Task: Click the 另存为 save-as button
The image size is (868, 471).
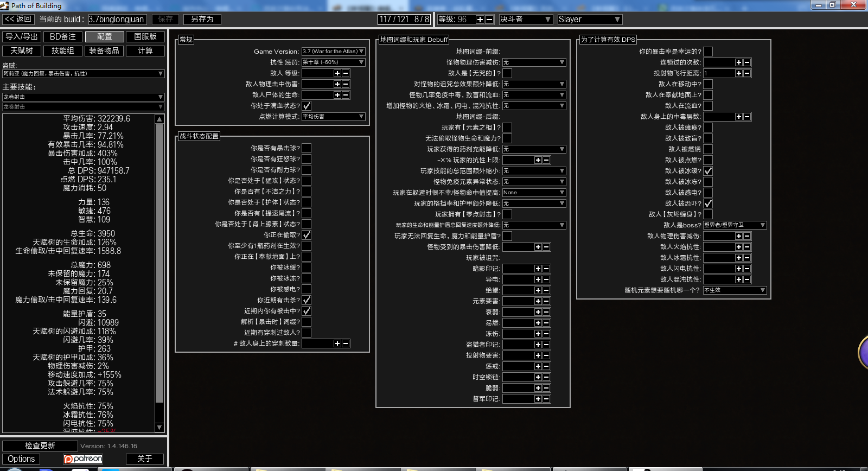Action: (202, 20)
